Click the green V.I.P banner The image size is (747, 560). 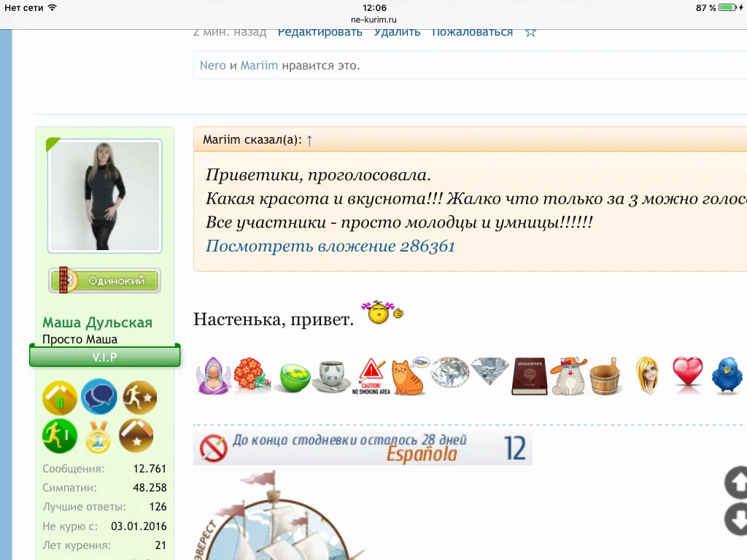(x=104, y=357)
